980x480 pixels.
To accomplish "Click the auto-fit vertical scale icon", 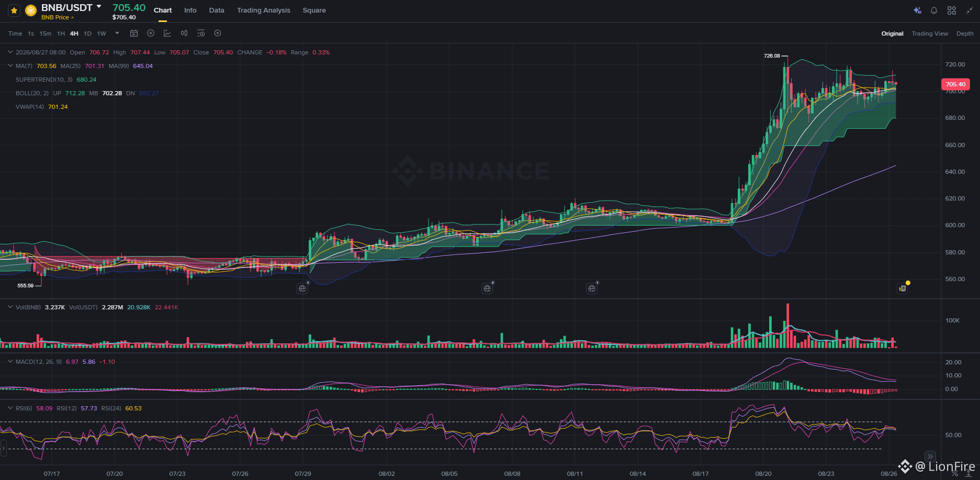I will click(x=968, y=474).
